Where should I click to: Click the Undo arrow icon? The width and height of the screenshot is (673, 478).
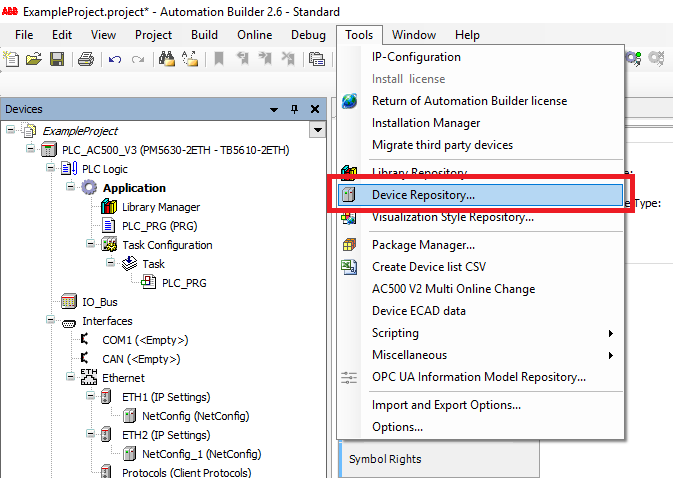[x=115, y=59]
